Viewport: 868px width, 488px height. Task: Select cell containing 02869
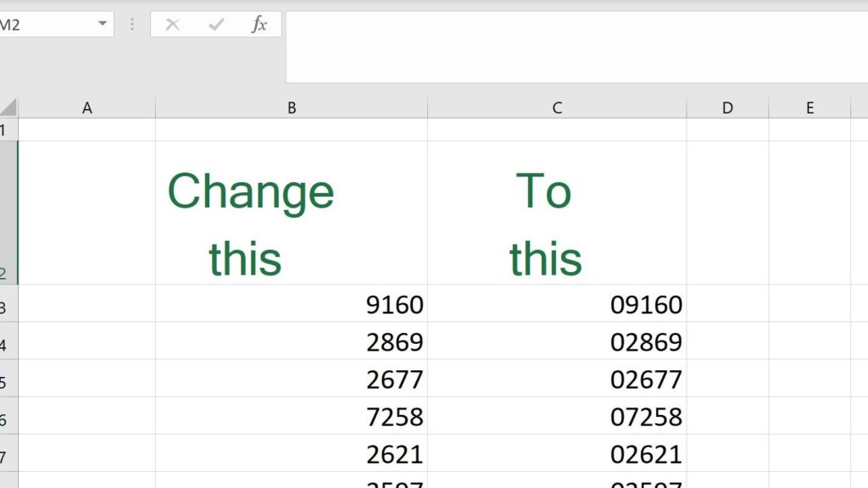[557, 341]
